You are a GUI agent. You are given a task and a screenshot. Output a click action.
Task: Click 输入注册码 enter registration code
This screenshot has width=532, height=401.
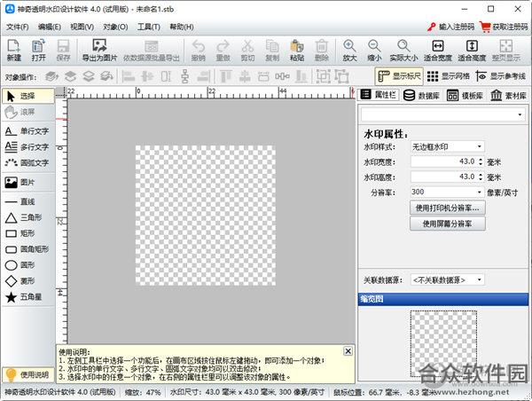coord(451,27)
